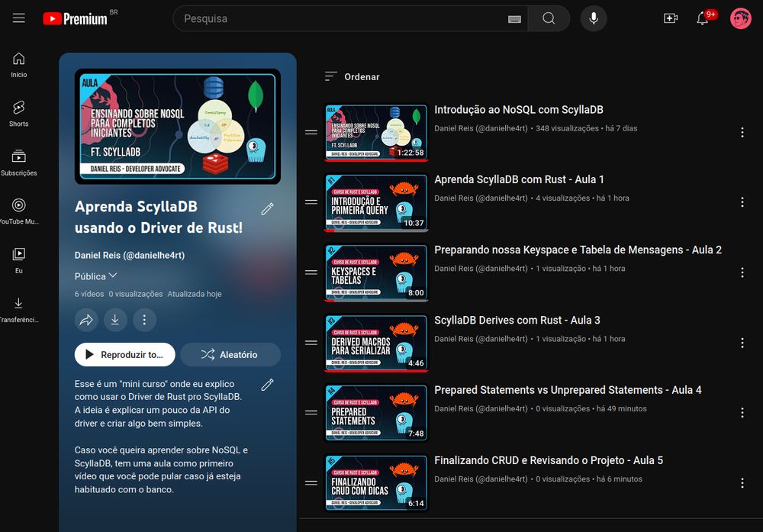763x532 pixels.
Task: Grab reorder handle for Aula 2 video
Action: point(311,272)
